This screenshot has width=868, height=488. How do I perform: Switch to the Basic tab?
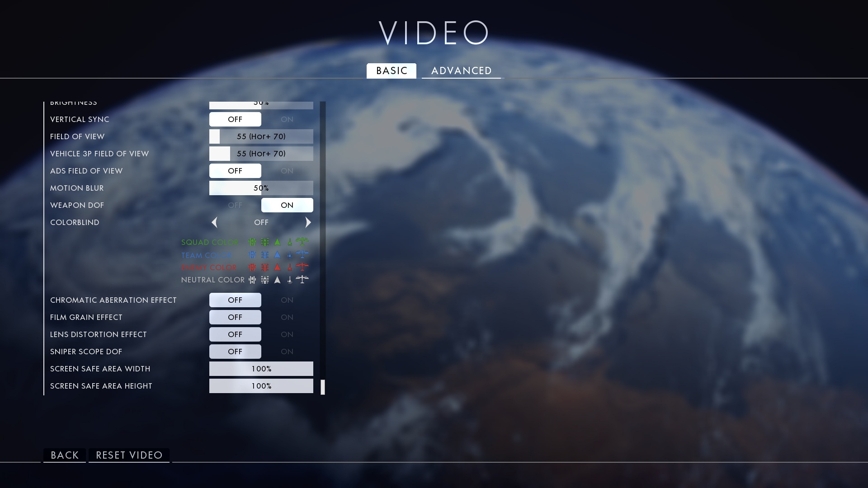[392, 71]
